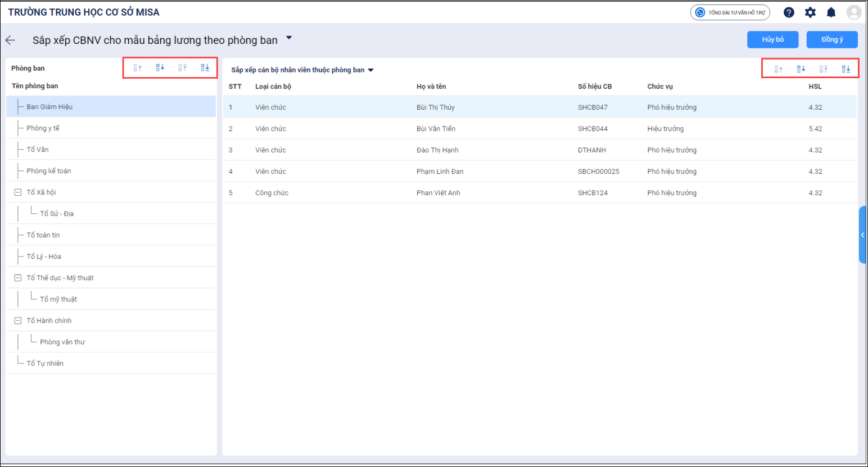Select Tổ Lý - Hóa department
Viewport: 868px width, 467px height.
[x=111, y=257]
